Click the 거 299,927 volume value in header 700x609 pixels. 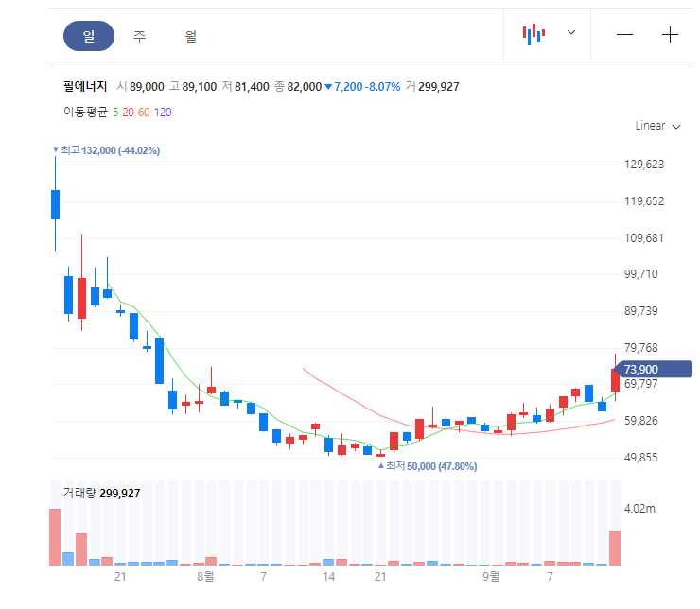click(x=432, y=87)
